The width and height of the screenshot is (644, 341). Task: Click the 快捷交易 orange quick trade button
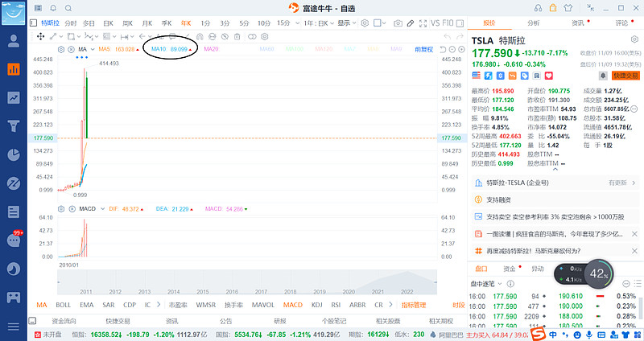[626, 76]
